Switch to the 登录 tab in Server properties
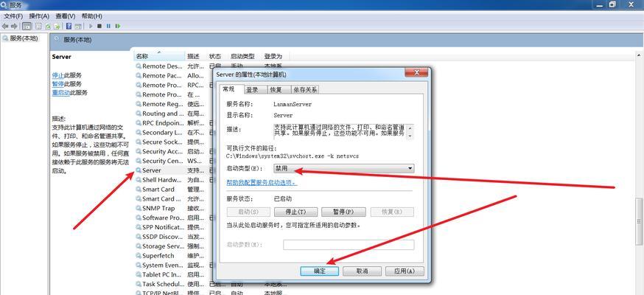The height and width of the screenshot is (295, 644). (255, 89)
